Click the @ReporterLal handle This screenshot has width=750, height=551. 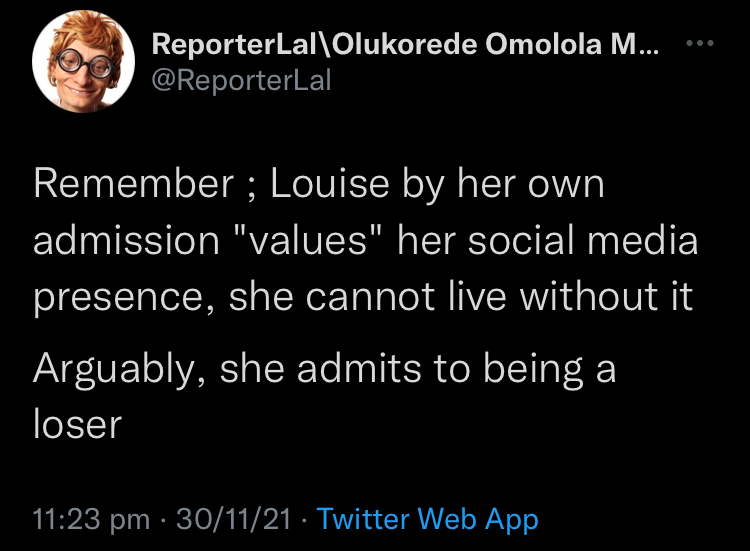click(x=240, y=81)
